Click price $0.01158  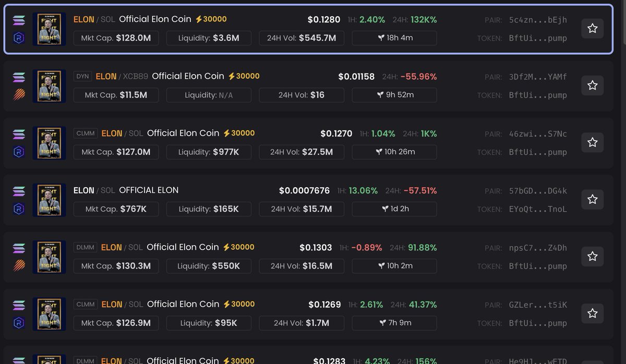coord(356,77)
